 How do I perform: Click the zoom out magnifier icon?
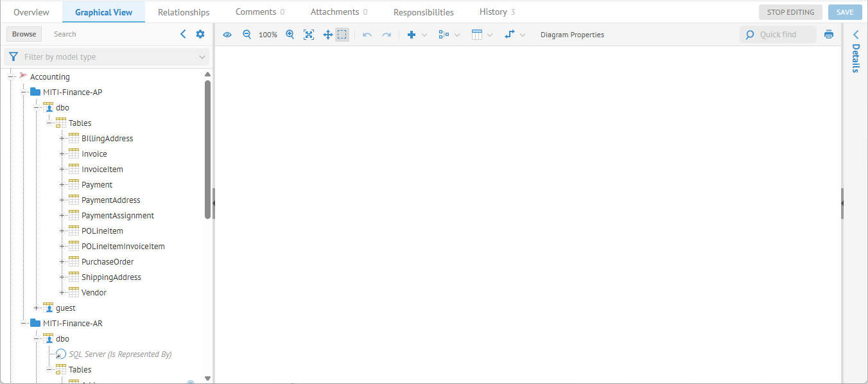[x=247, y=35]
